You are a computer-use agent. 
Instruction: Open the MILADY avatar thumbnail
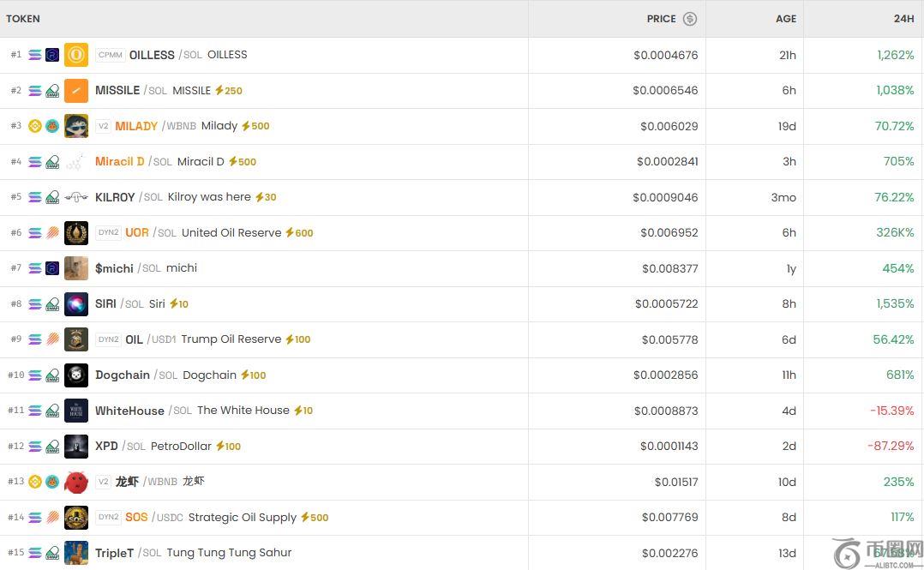pos(76,126)
